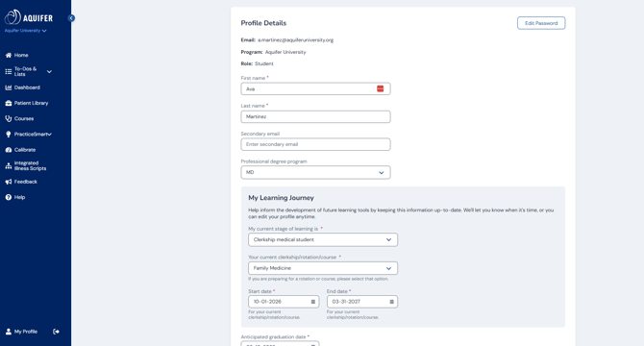Expand the PracticeSmart submenu

pyautogui.click(x=49, y=135)
